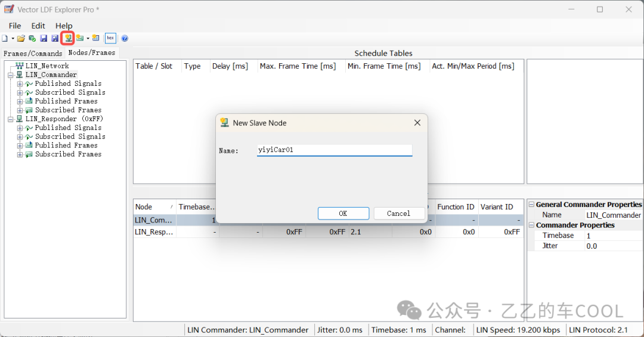Click Published Signals icon under LIN_Commander
The height and width of the screenshot is (337, 644).
pos(29,84)
